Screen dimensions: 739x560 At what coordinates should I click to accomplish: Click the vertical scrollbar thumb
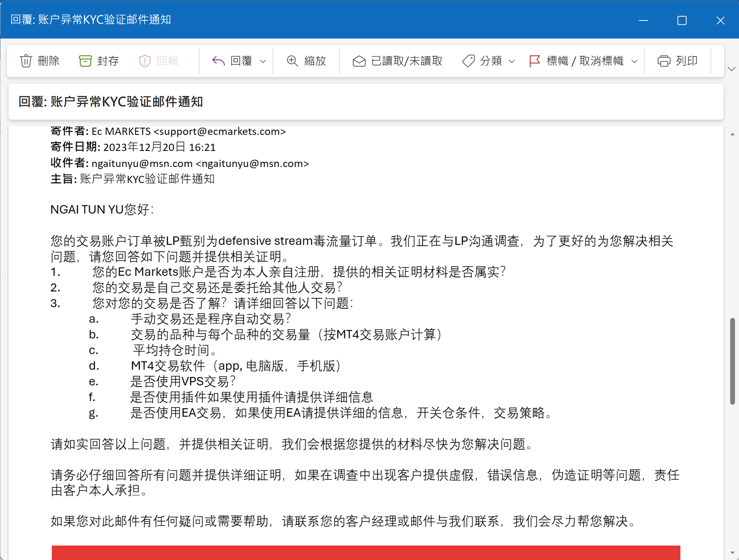click(732, 361)
